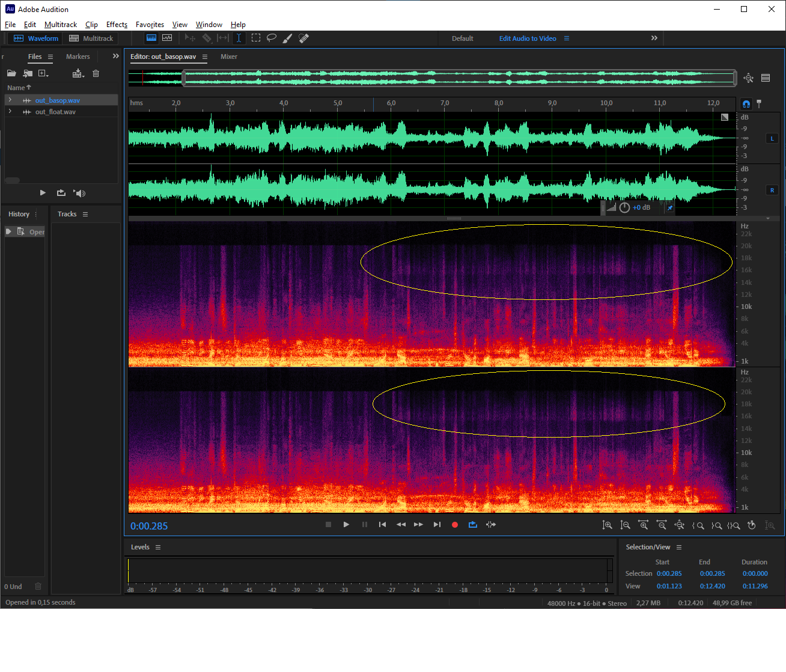
Task: Toggle the snapping magnet button
Action: (x=746, y=103)
